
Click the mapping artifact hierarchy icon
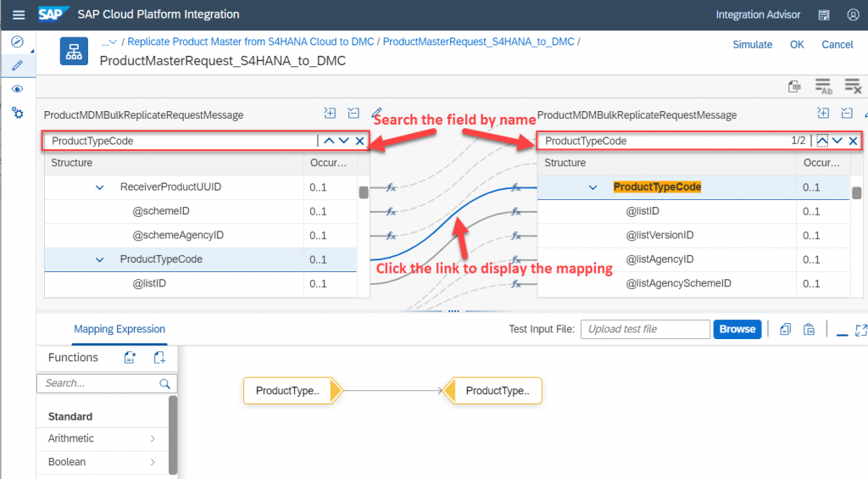pyautogui.click(x=75, y=52)
